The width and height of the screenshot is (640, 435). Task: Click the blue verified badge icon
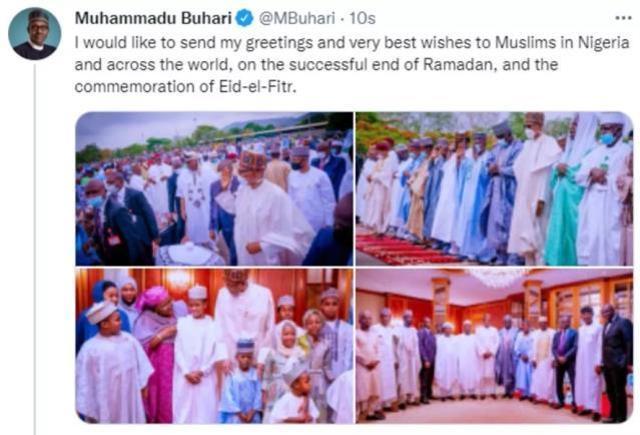click(x=245, y=18)
